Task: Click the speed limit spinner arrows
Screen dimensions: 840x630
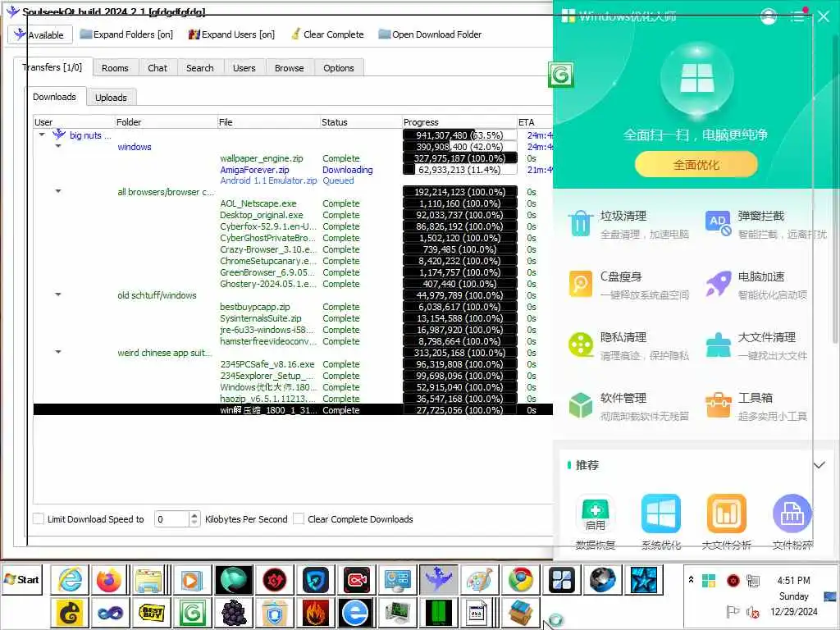Action: click(194, 518)
